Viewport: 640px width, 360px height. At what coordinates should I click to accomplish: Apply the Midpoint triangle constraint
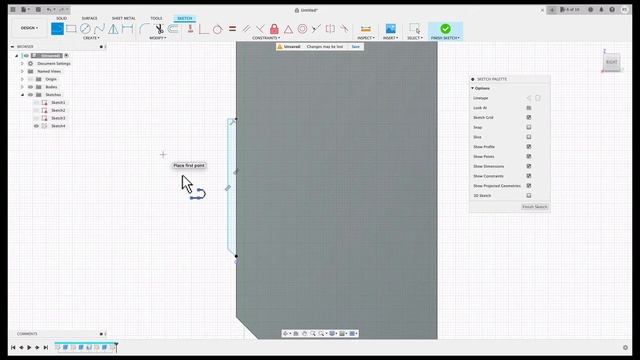click(288, 29)
